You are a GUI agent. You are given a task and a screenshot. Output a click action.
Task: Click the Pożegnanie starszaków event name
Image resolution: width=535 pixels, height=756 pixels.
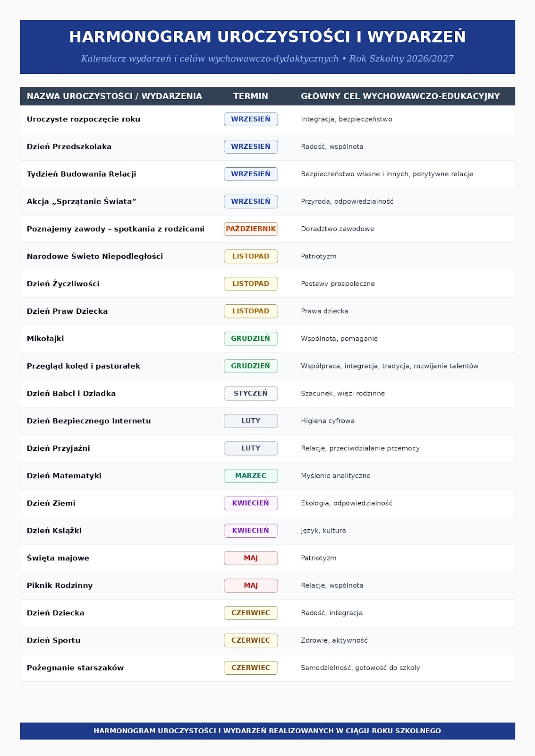(x=75, y=668)
